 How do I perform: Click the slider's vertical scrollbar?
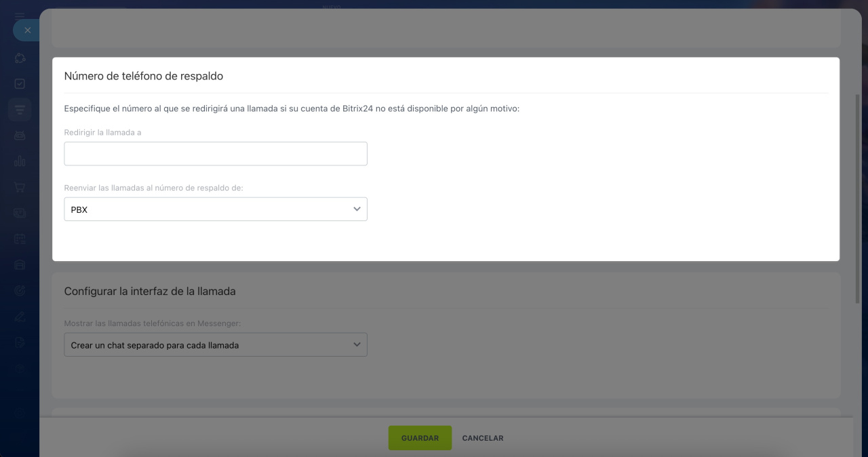857,198
